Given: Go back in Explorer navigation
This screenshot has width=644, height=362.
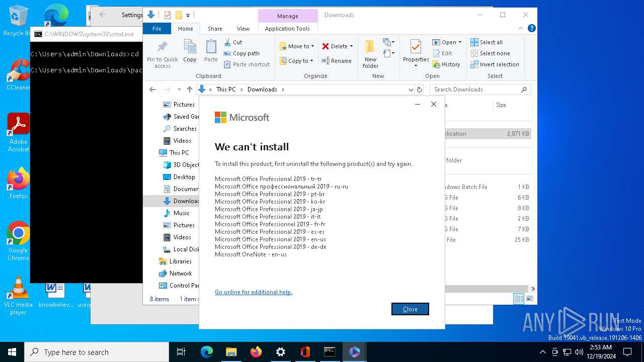Looking at the screenshot, I should point(152,89).
